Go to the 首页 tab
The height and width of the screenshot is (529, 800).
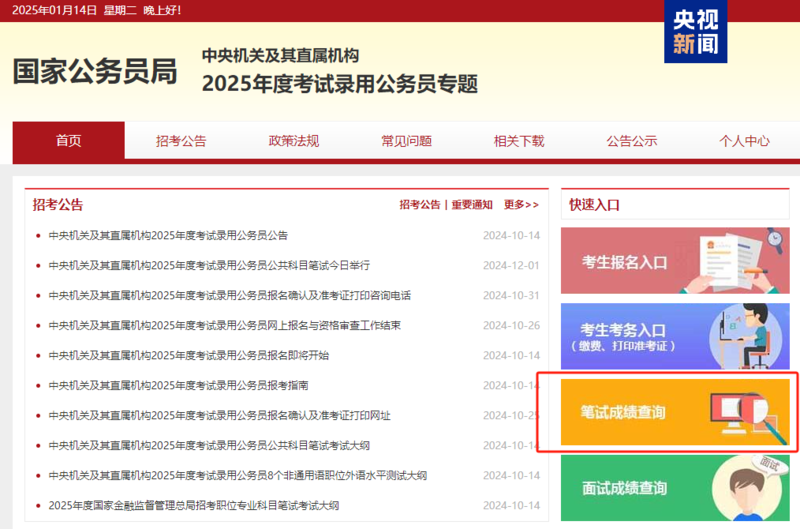[x=69, y=141]
